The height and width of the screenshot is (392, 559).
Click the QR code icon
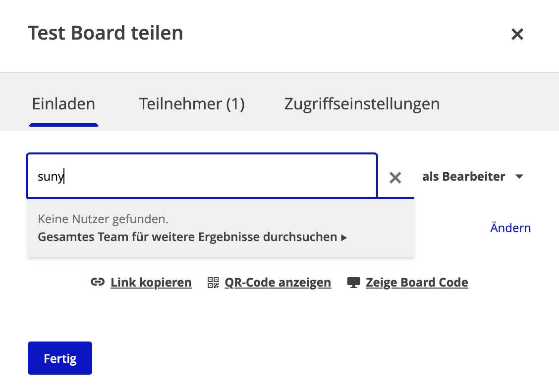(x=213, y=283)
